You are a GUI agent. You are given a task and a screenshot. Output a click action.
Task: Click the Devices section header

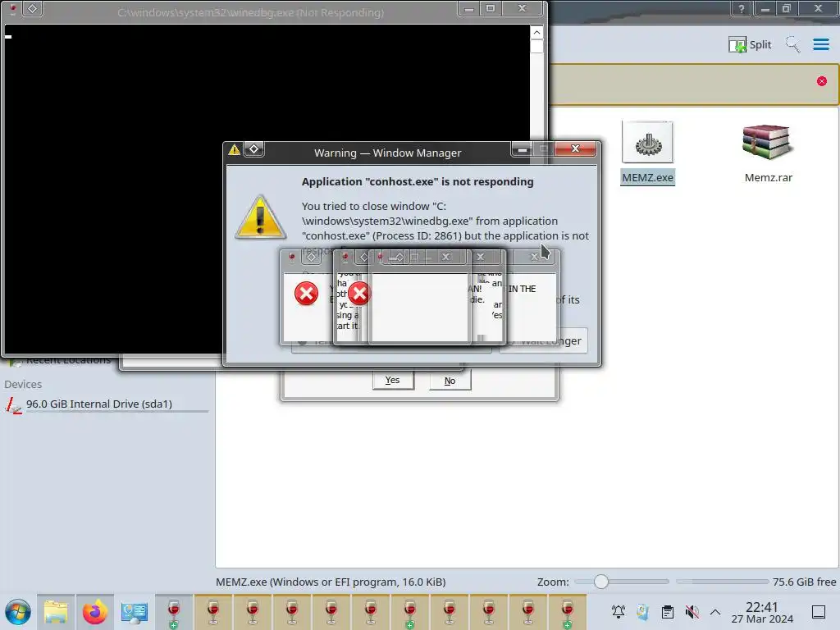[23, 384]
